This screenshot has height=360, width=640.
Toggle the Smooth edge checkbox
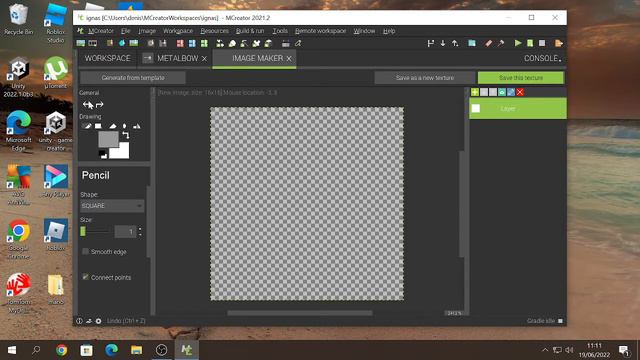pyautogui.click(x=85, y=251)
